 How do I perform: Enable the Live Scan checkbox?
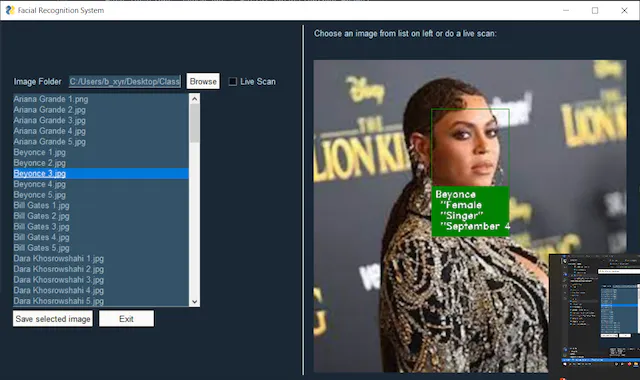pos(233,82)
